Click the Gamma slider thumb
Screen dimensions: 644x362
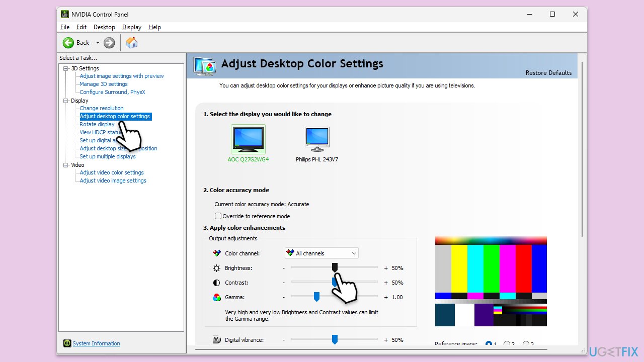(x=316, y=297)
